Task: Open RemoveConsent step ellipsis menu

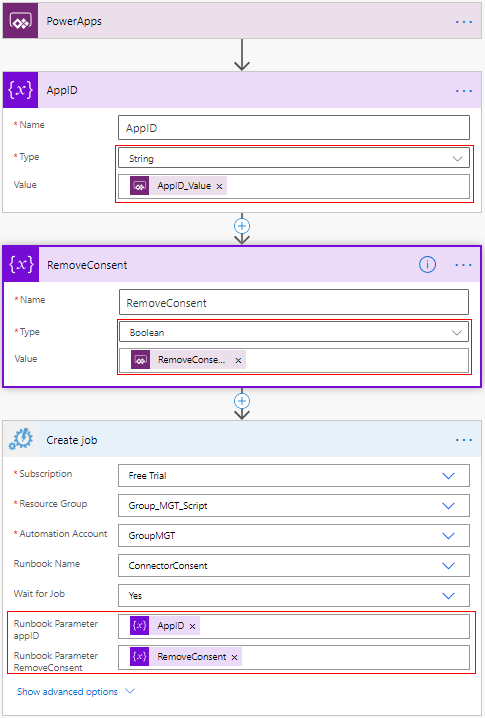Action: coord(463,265)
